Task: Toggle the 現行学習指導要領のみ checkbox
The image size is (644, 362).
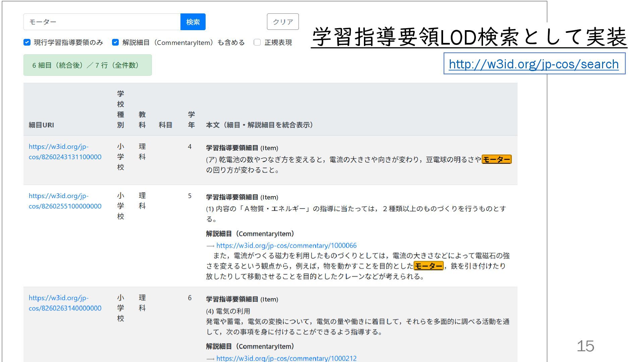Action: click(x=27, y=42)
